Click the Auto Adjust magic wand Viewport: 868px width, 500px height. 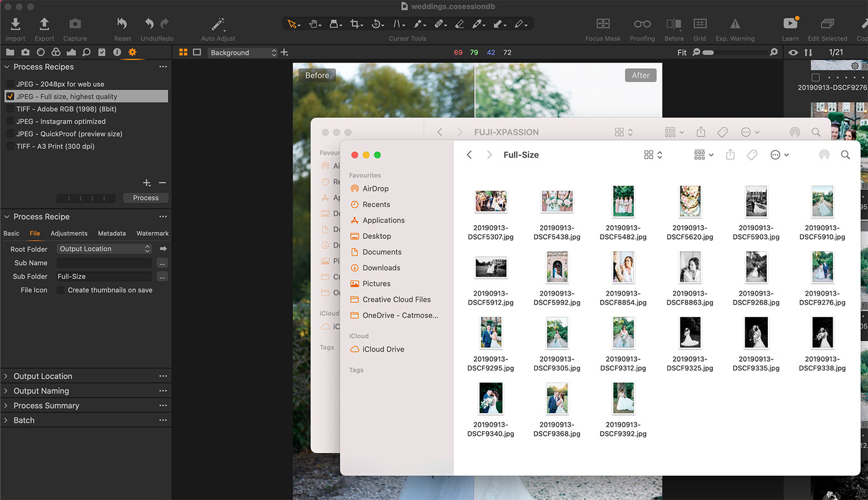point(218,24)
